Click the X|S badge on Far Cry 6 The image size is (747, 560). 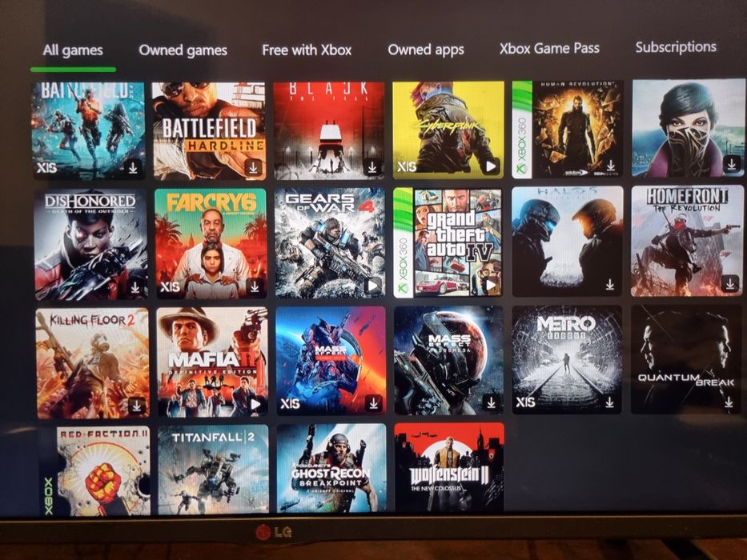170,286
